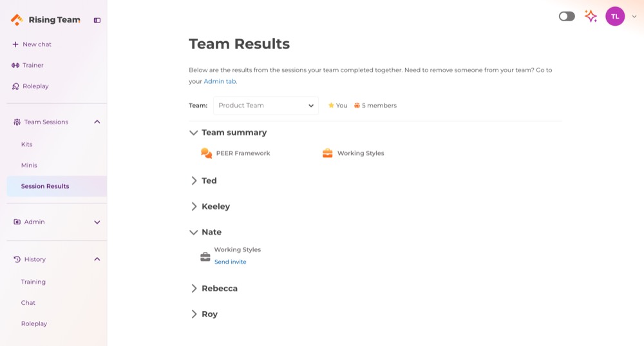Open PEER Framework team summary
Screen dimensions: 644x346
point(243,153)
